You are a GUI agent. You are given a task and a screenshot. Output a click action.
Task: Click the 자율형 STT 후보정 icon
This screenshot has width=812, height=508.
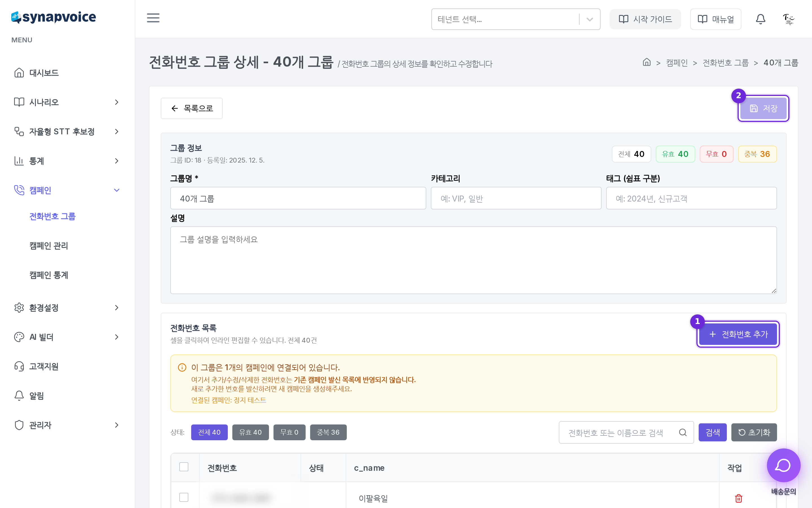click(19, 131)
